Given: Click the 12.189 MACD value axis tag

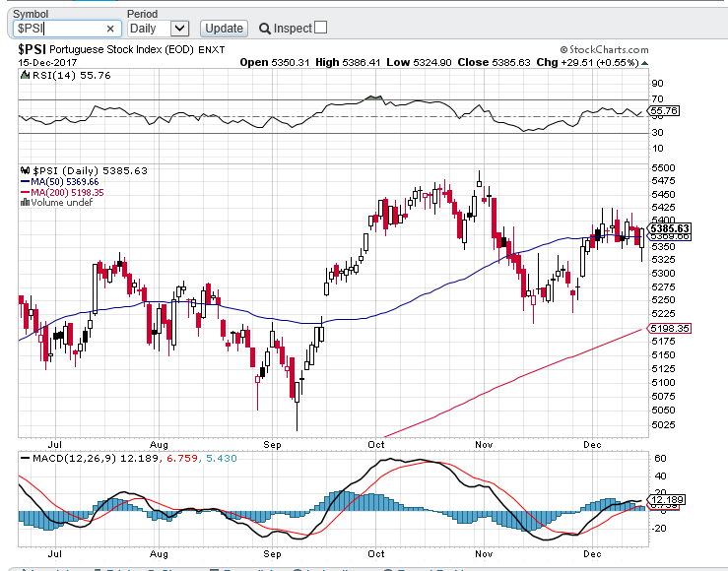Looking at the screenshot, I should pos(666,499).
